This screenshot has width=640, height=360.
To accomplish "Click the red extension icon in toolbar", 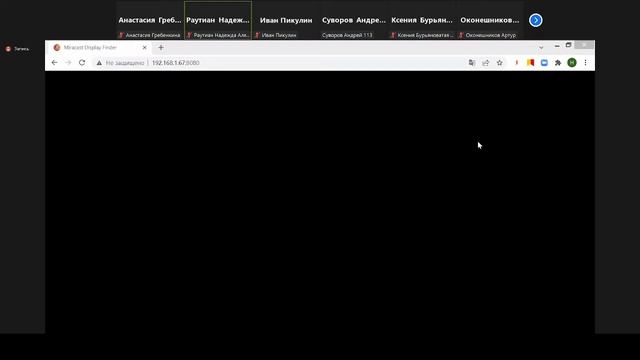I will [x=517, y=63].
